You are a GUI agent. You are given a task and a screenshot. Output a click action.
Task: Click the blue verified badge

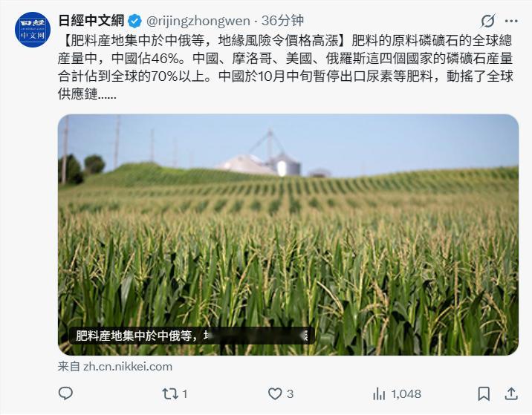134,21
